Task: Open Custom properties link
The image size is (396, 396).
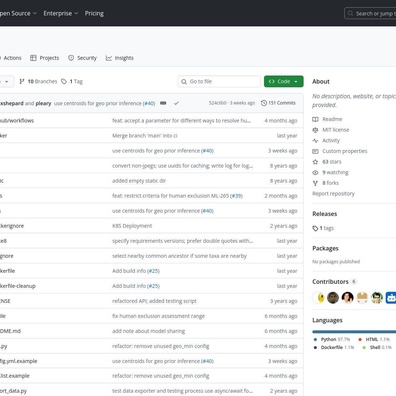Action: 345,151
